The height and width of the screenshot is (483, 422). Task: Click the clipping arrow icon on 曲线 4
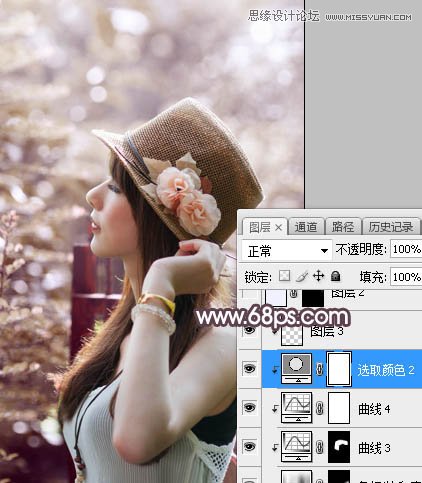tap(275, 408)
